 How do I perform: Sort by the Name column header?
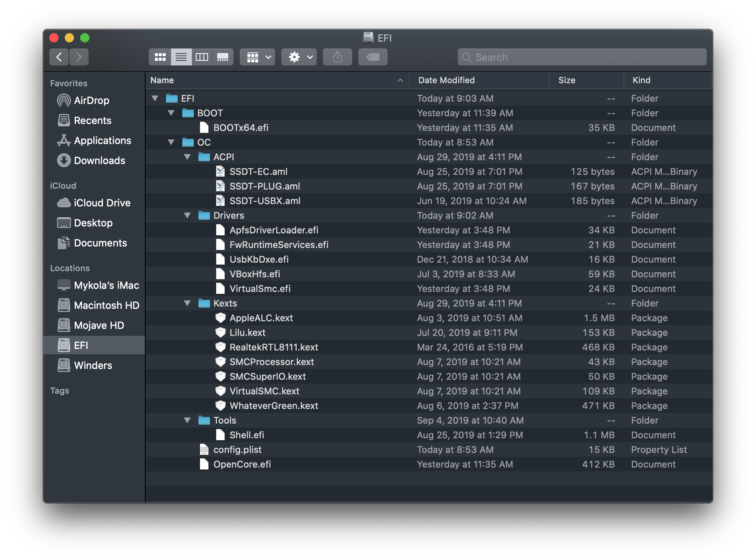tap(277, 80)
